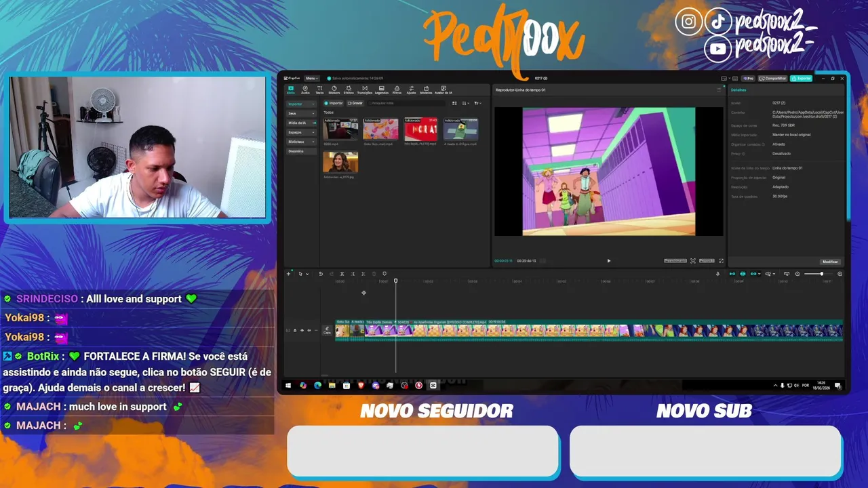The height and width of the screenshot is (488, 868).
Task: Focus the Pesquisar mídia search field
Action: click(x=406, y=103)
